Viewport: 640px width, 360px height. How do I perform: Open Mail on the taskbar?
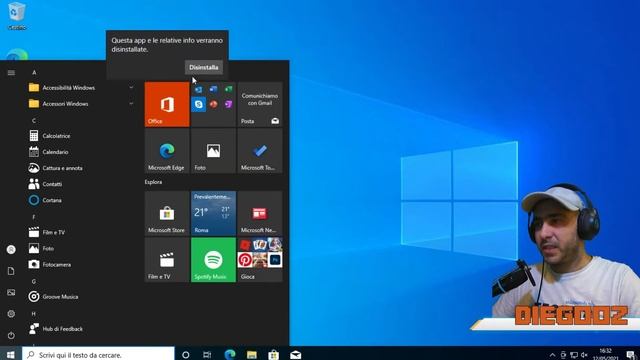click(296, 355)
